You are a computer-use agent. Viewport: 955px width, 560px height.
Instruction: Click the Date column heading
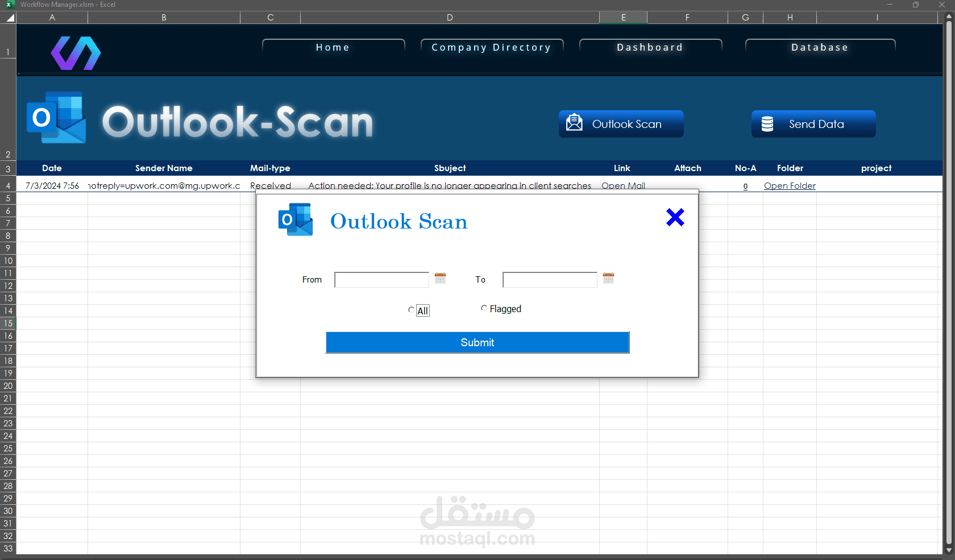tap(52, 168)
